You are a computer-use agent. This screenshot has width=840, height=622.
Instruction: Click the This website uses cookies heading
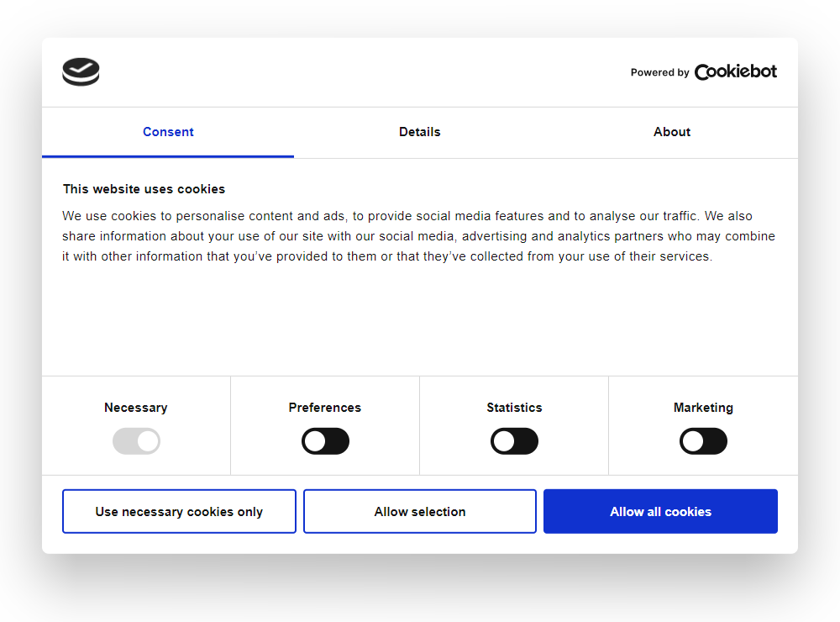click(x=144, y=189)
